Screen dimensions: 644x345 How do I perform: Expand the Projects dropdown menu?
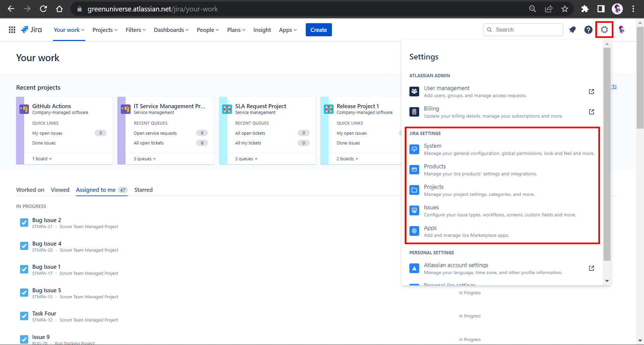tap(104, 30)
